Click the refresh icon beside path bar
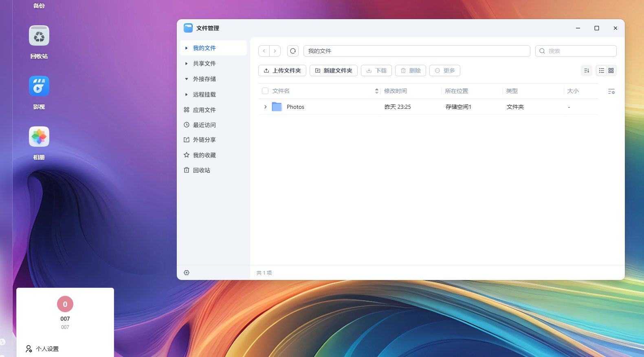 292,51
